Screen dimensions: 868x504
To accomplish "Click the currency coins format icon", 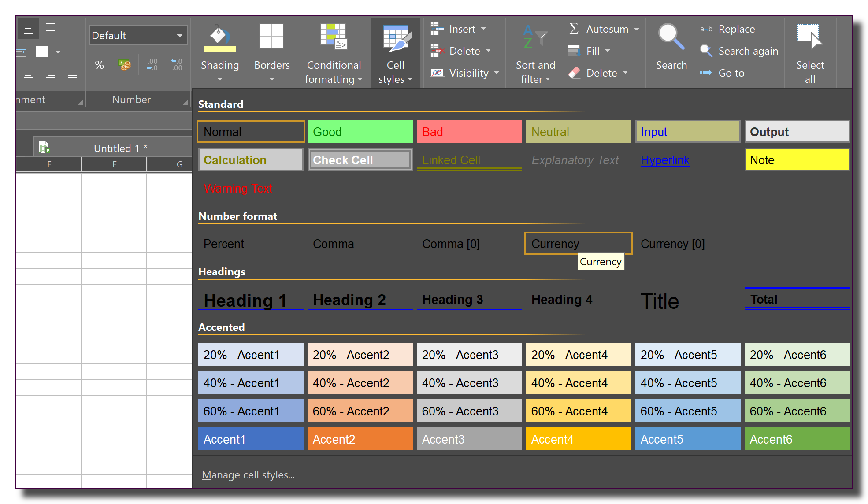I will tap(125, 65).
